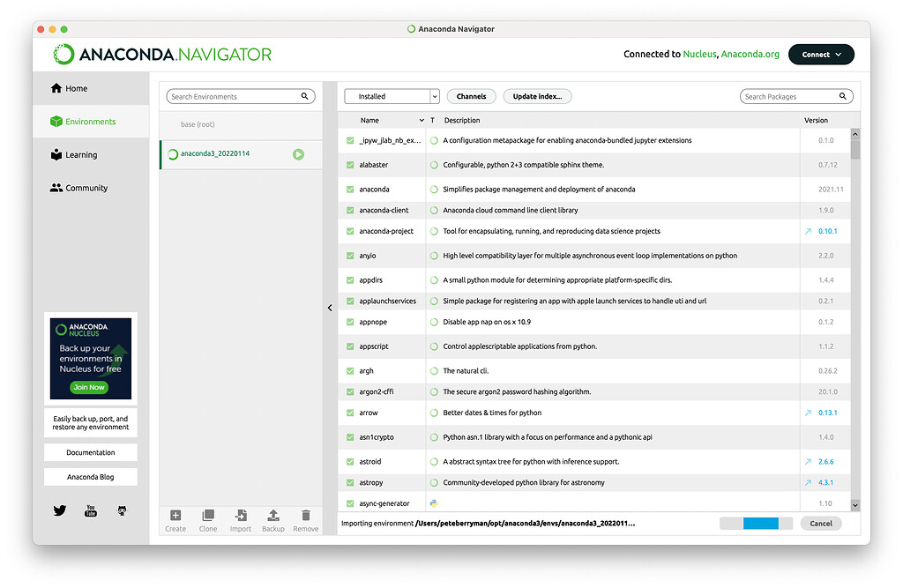Click the Search Packages input field
This screenshot has width=903, height=588.
tap(790, 96)
